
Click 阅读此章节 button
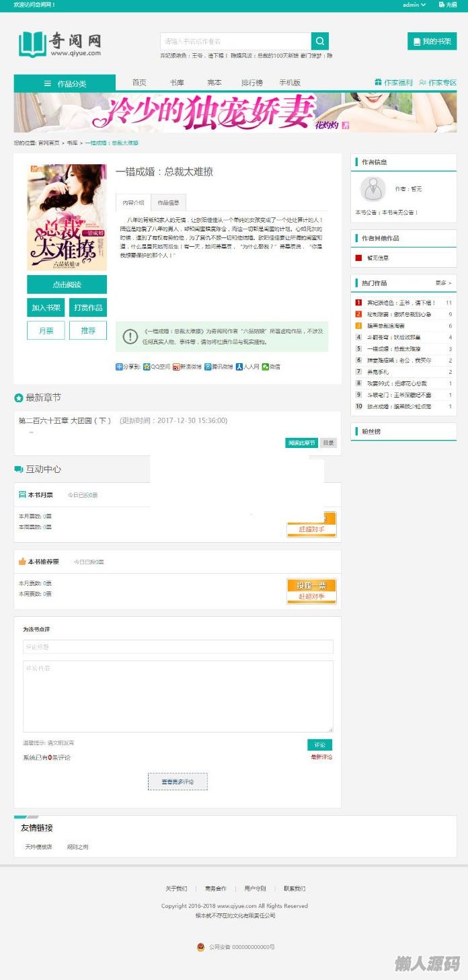301,443
